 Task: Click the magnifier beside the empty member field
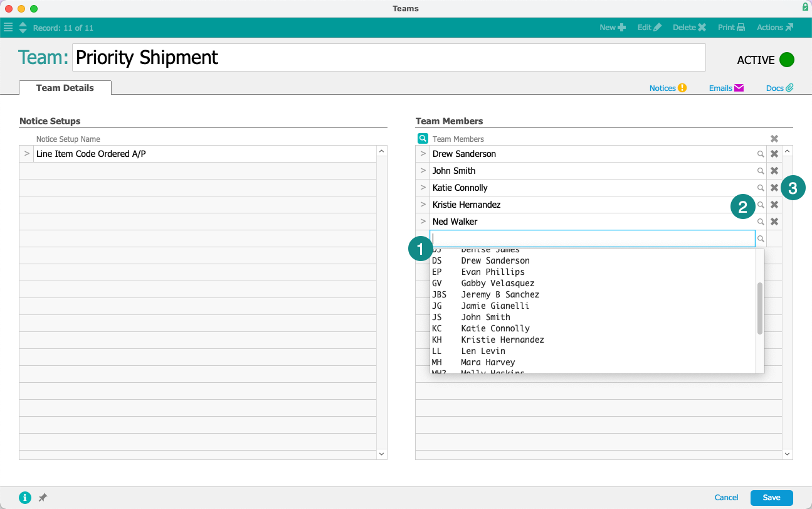(x=761, y=238)
